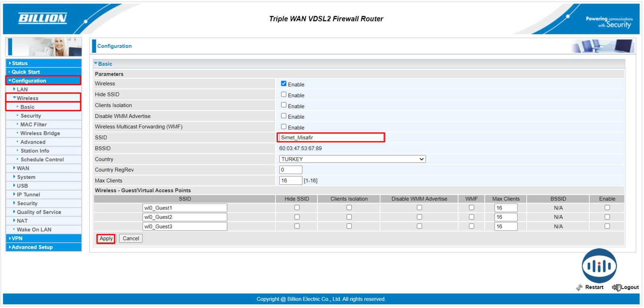Enable the Hide SSID checkbox
Image resolution: width=644 pixels, height=308 pixels.
point(284,94)
